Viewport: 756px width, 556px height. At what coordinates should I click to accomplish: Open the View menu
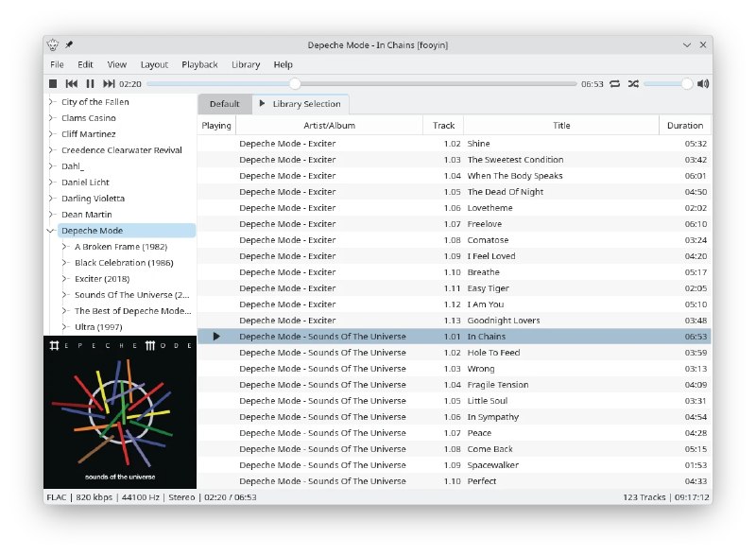(116, 64)
